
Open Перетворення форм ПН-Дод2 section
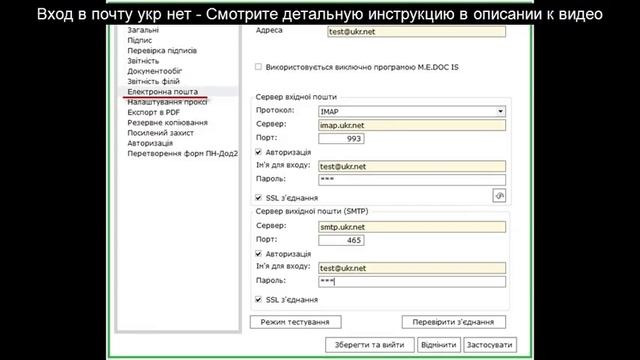(x=182, y=153)
